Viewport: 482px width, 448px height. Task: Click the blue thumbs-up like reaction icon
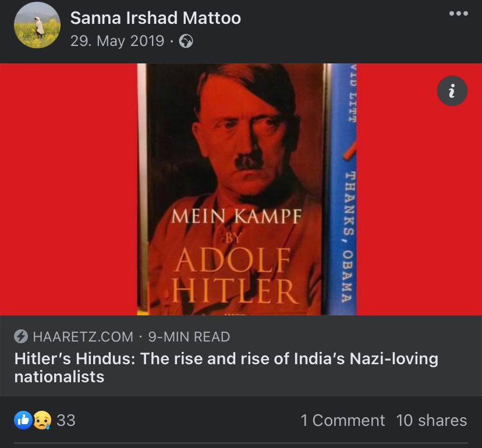(23, 420)
